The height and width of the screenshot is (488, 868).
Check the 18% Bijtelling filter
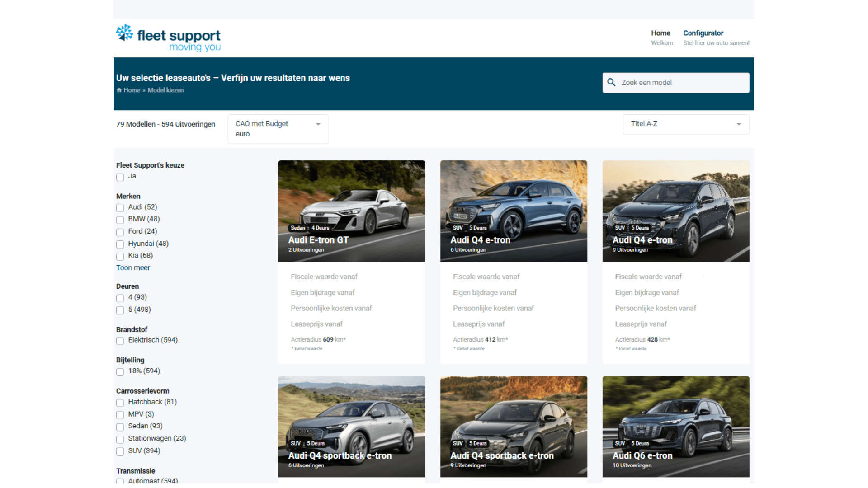pyautogui.click(x=120, y=372)
